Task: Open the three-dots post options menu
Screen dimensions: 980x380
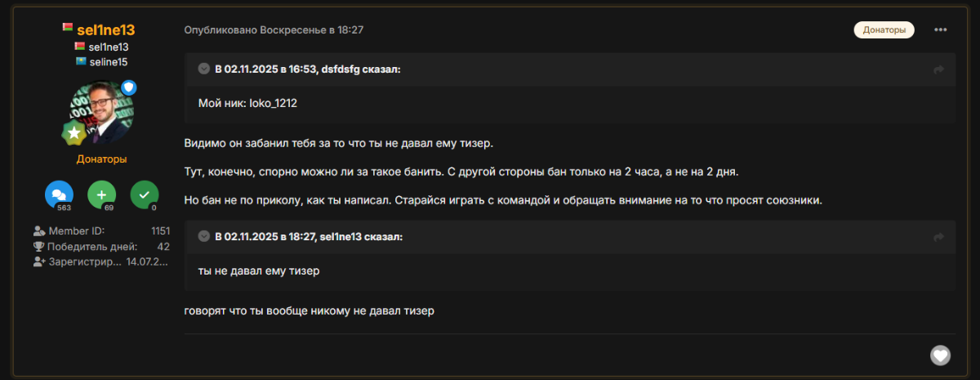Action: pyautogui.click(x=941, y=30)
